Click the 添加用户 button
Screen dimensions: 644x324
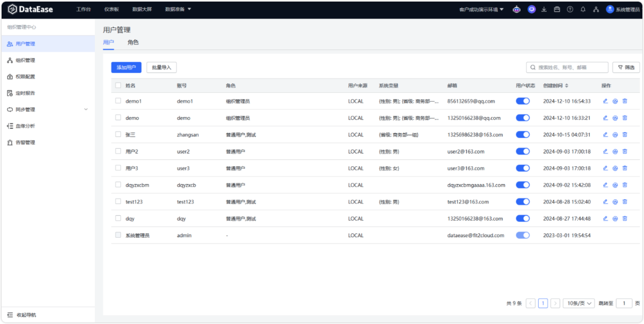126,68
